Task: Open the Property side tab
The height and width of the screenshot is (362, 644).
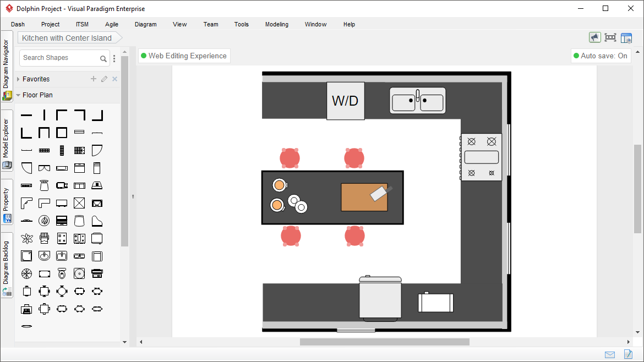Action: click(x=7, y=202)
